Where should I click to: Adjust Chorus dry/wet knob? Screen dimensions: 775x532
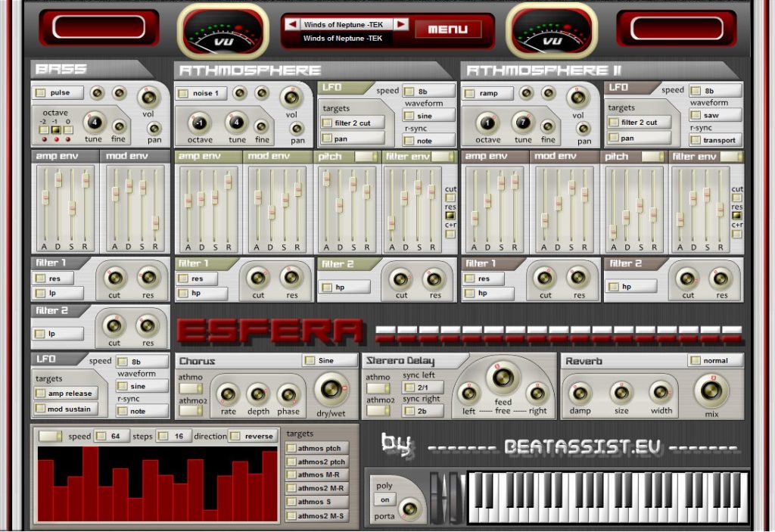tap(331, 389)
